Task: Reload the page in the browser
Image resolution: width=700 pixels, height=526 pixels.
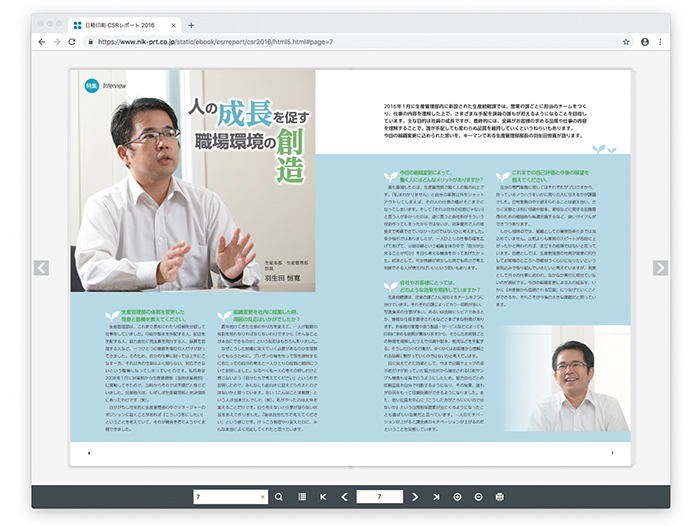Action: pos(72,42)
